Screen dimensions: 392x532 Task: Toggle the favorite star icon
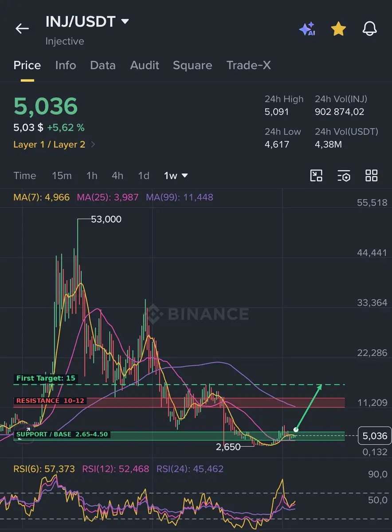pyautogui.click(x=338, y=29)
